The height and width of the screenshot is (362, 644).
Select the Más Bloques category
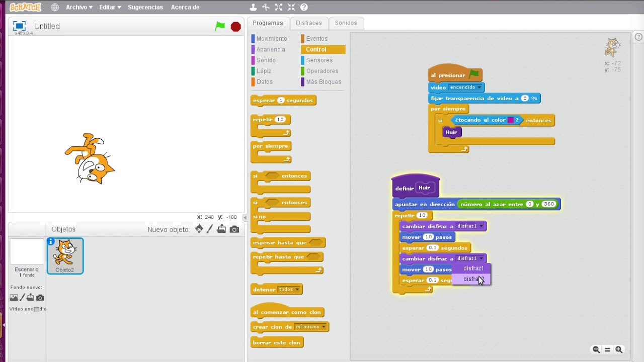click(324, 82)
